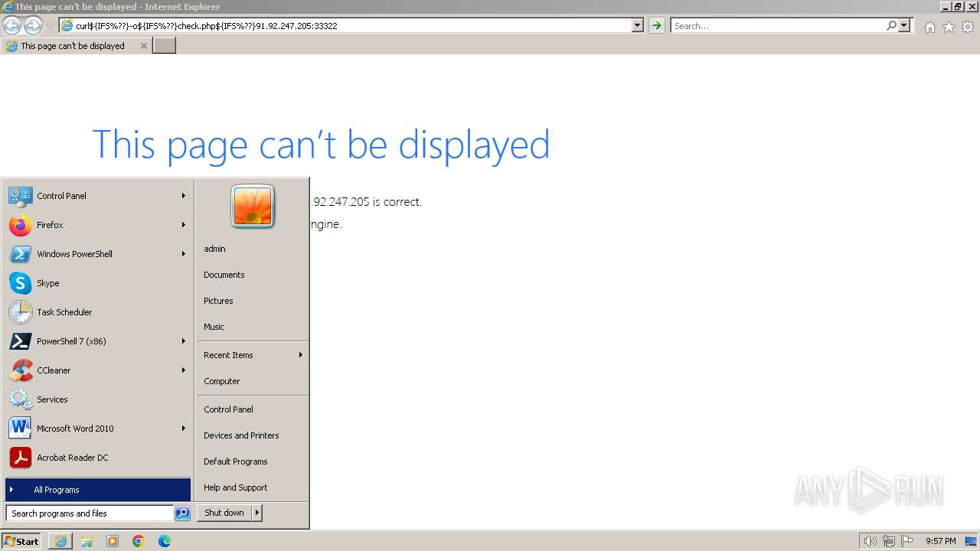Launch Windows PowerShell from Start menu
This screenshot has height=551, width=980.
pos(97,254)
